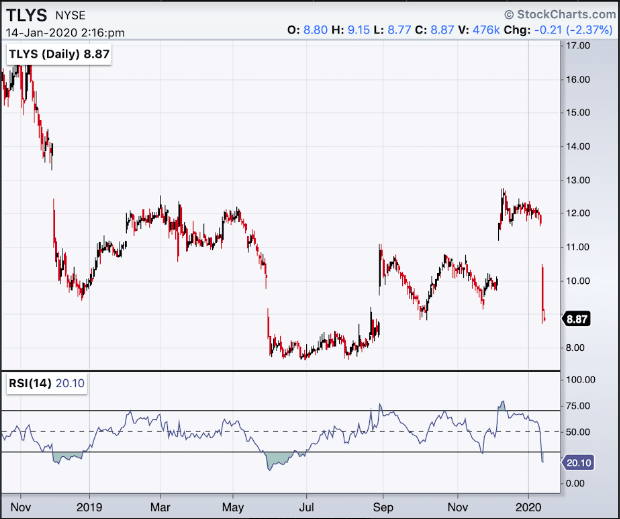Screen dimensions: 620x519
Task: Click the 14.00 price axis label
Action: [x=578, y=147]
